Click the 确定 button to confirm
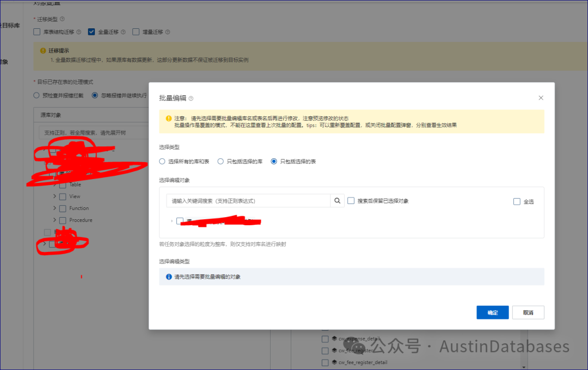 492,313
